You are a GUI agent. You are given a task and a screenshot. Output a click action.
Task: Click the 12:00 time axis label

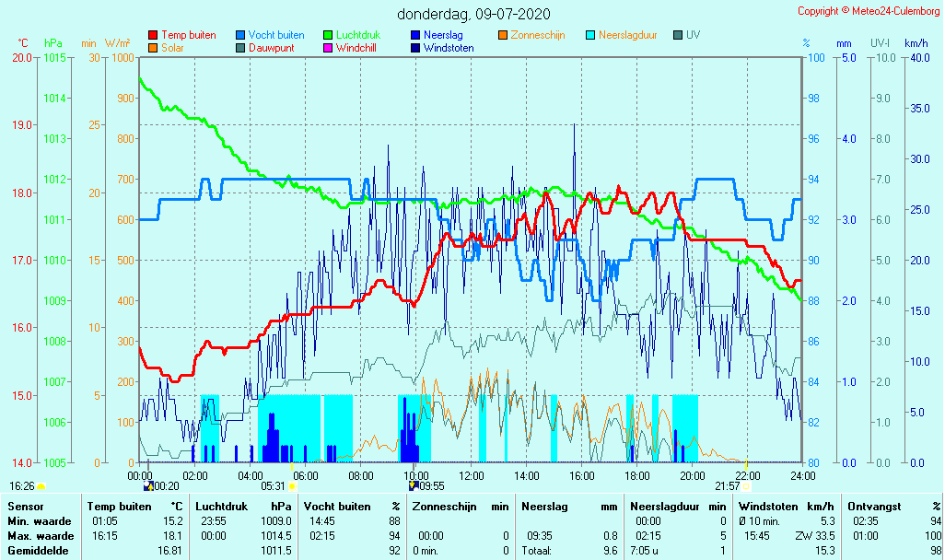click(x=471, y=475)
